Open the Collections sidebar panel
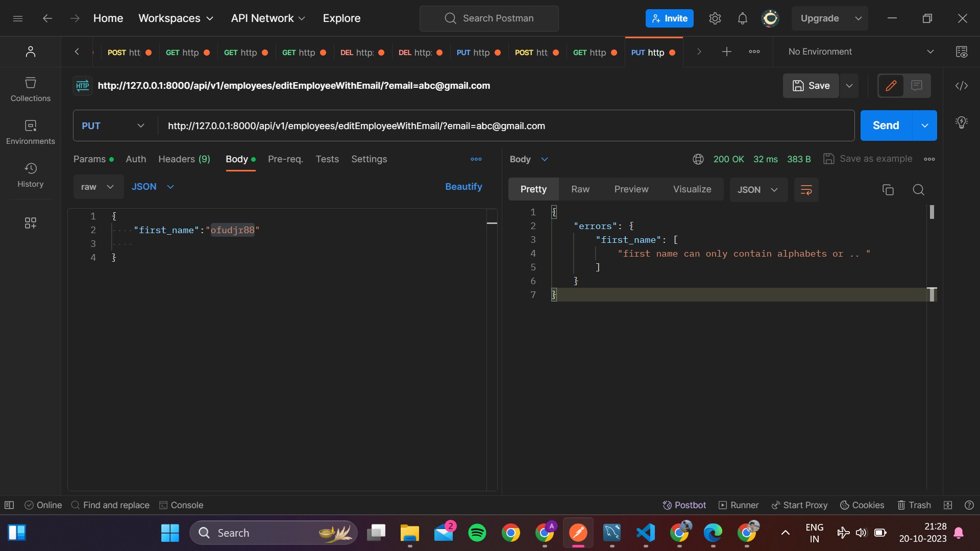 coord(30,89)
